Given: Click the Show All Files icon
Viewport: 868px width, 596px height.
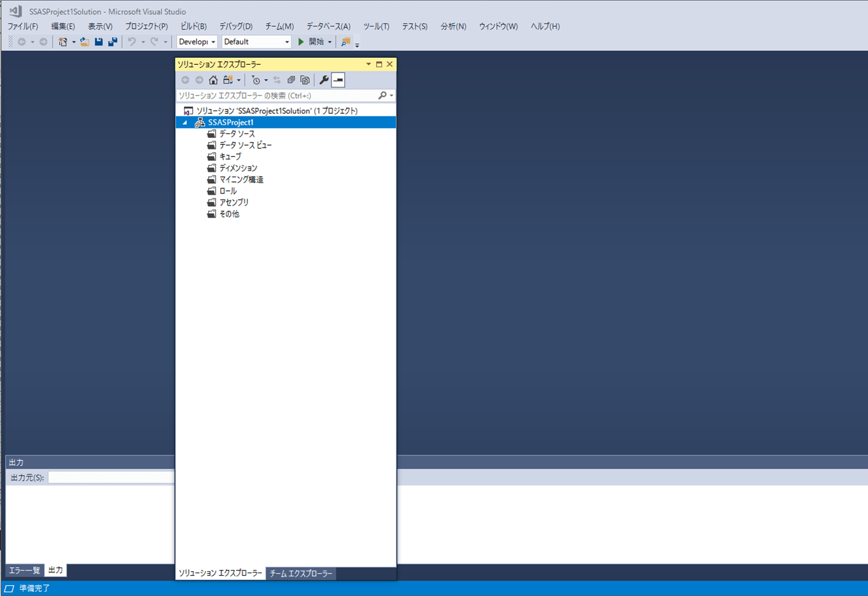Looking at the screenshot, I should tap(305, 80).
